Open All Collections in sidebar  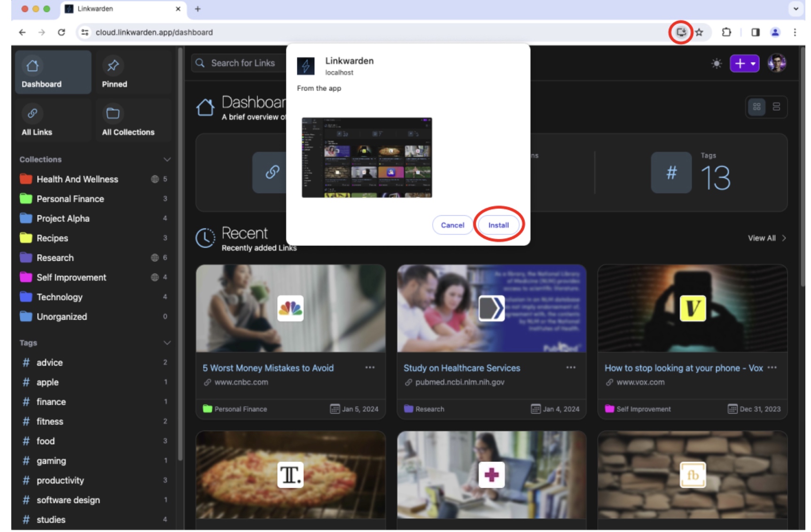(133, 120)
